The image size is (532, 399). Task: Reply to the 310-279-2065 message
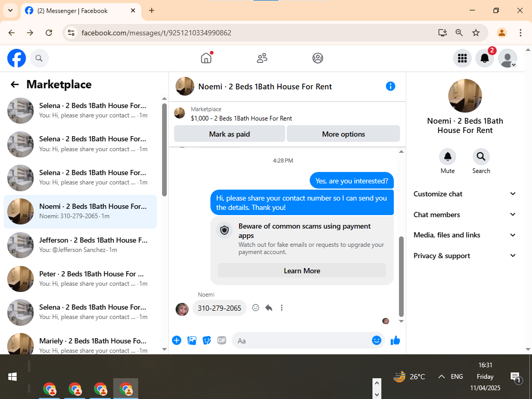269,308
